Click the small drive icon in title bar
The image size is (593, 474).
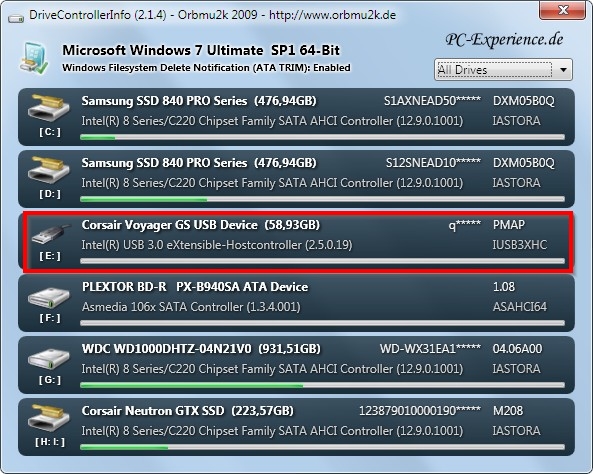(16, 17)
